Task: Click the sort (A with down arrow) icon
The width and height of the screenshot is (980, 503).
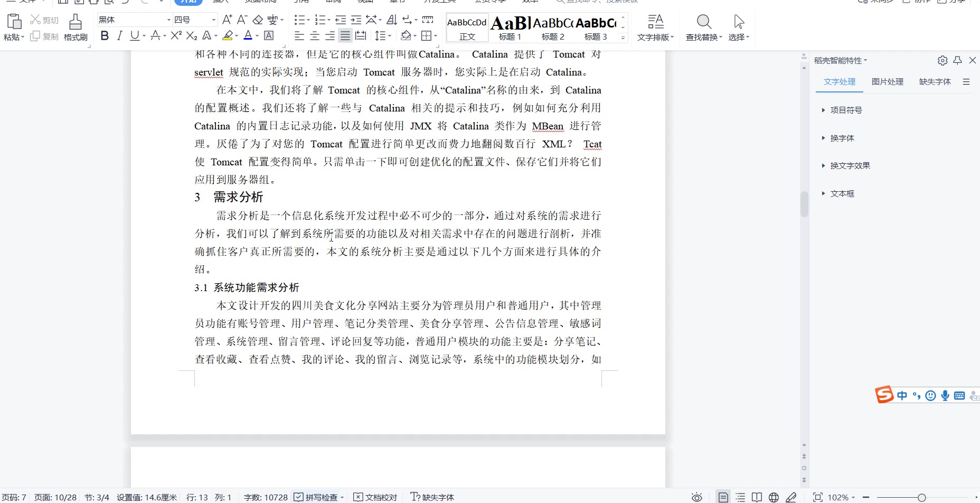Action: click(x=391, y=20)
